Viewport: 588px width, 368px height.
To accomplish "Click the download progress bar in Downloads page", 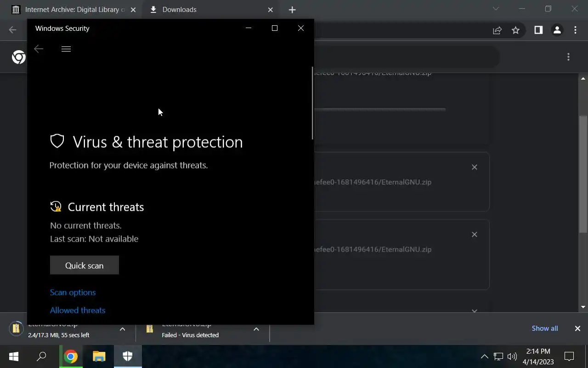I will pyautogui.click(x=380, y=109).
